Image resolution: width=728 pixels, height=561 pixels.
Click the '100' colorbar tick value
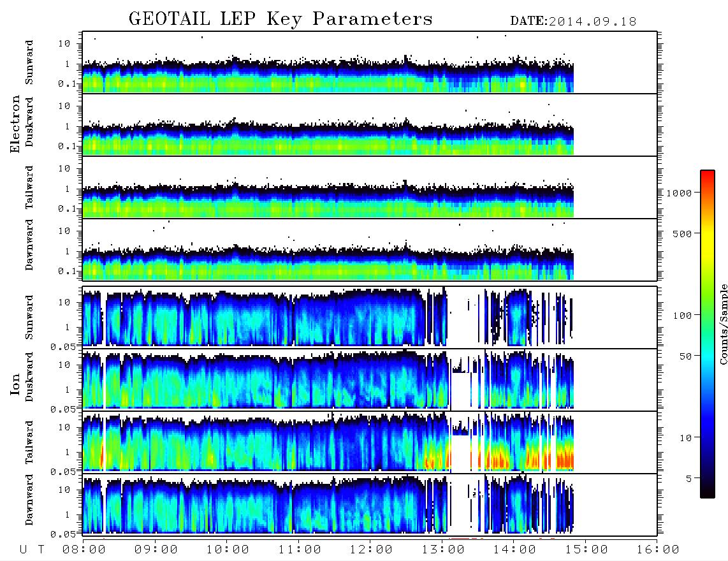[682, 316]
